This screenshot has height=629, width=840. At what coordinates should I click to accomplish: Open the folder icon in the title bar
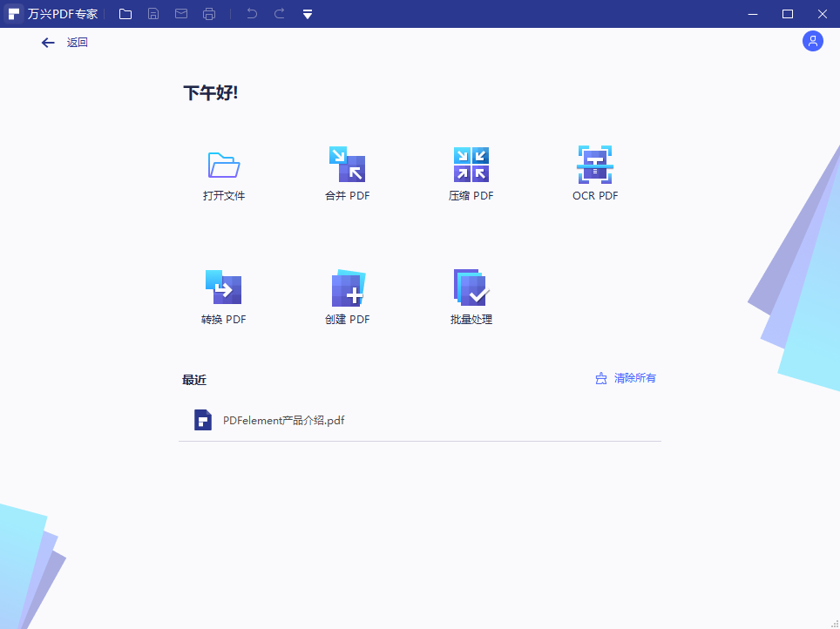tap(125, 13)
